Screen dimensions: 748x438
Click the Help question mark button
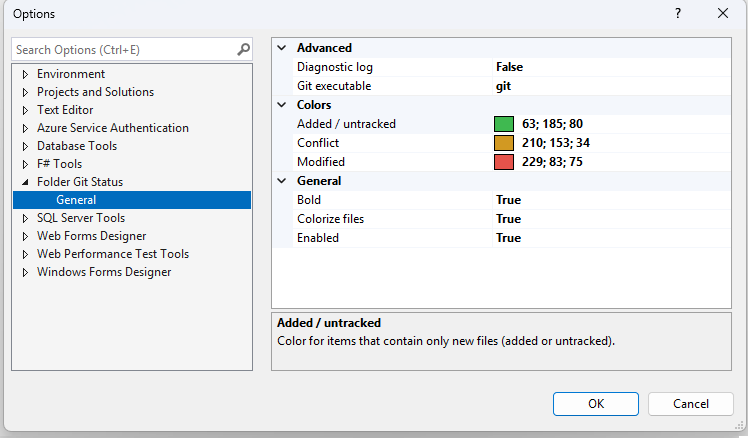pos(678,13)
